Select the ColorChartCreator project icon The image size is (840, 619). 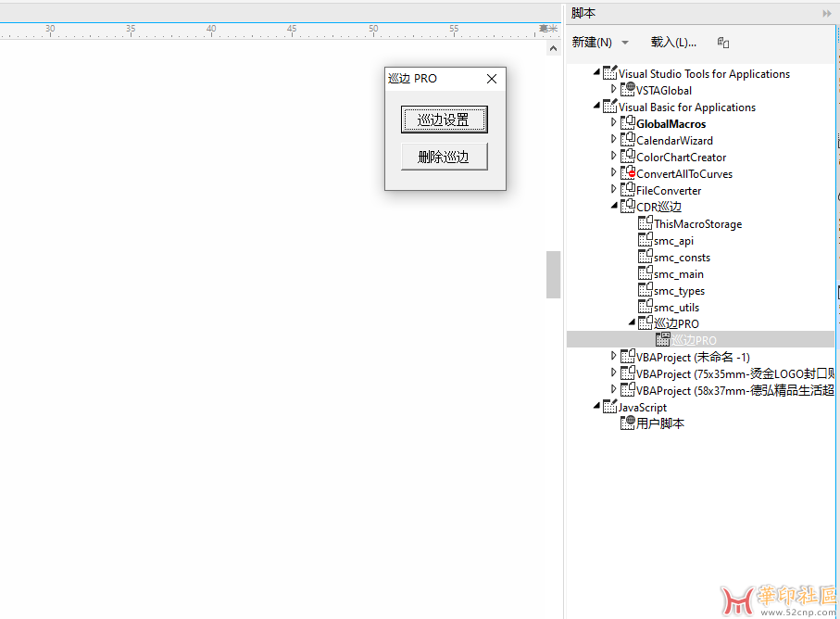pyautogui.click(x=627, y=157)
